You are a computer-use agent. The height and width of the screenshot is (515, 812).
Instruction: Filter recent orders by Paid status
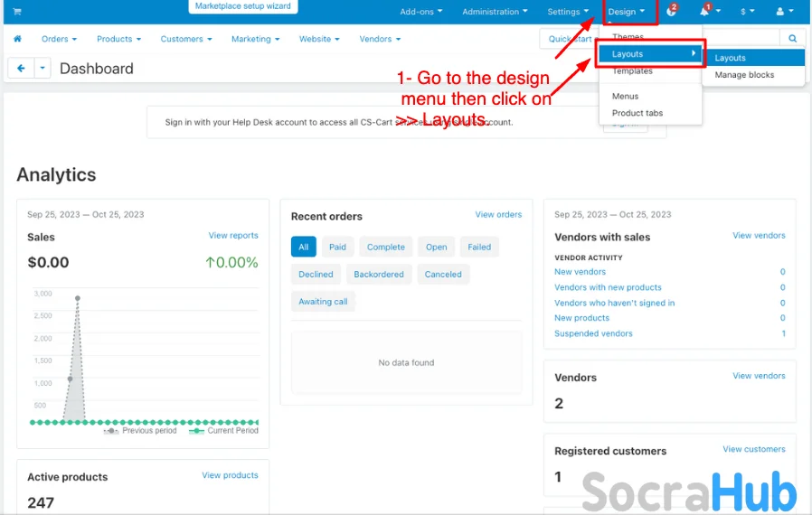tap(337, 247)
